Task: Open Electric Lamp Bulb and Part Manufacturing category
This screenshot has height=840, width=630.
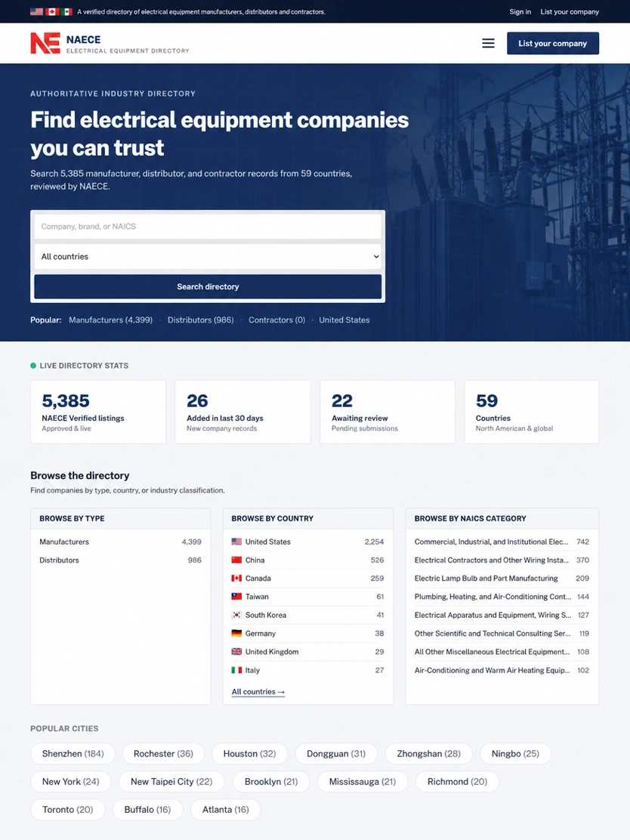Action: (x=502, y=578)
